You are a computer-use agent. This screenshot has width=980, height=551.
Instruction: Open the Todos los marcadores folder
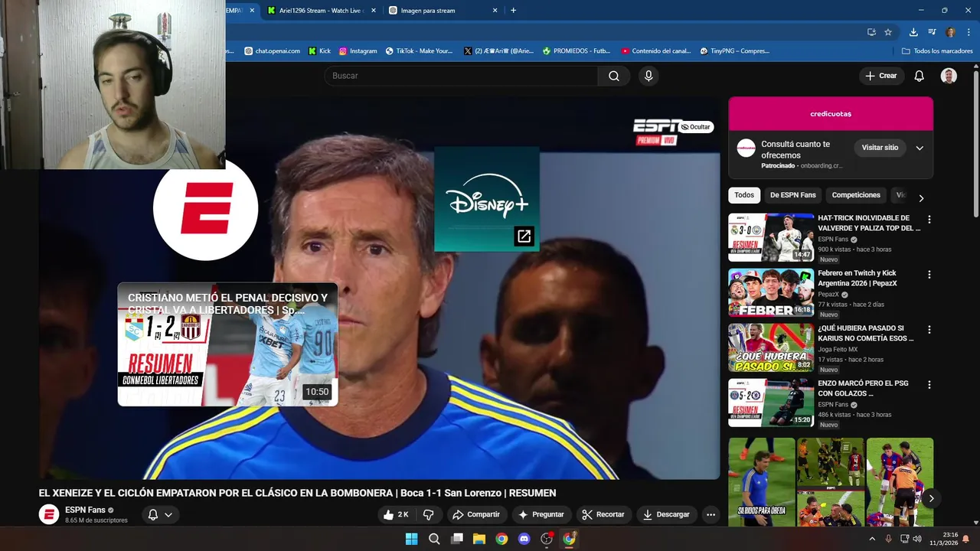pyautogui.click(x=937, y=51)
